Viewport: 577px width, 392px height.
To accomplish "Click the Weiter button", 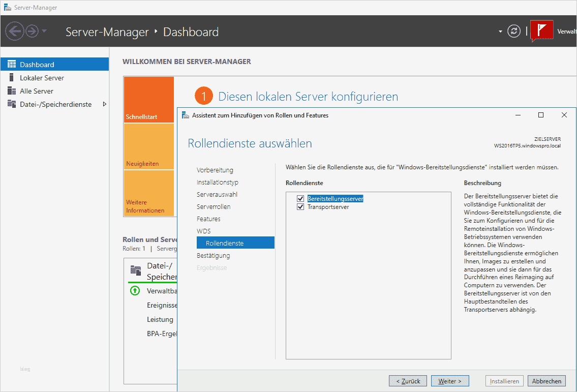I will pos(450,381).
